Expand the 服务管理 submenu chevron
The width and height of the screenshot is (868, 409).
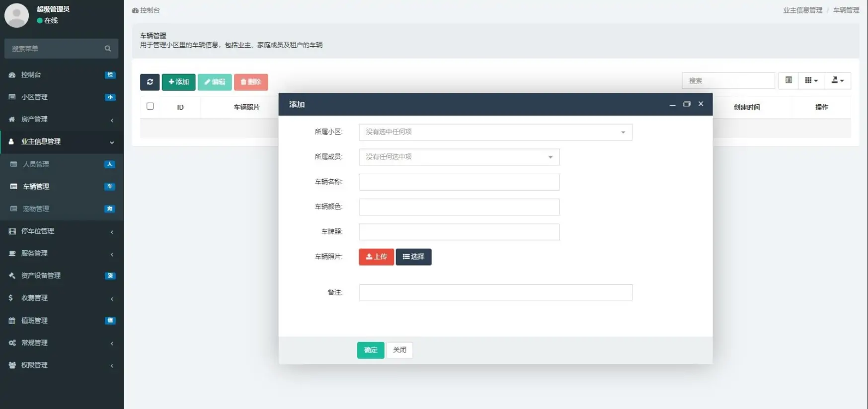(112, 254)
